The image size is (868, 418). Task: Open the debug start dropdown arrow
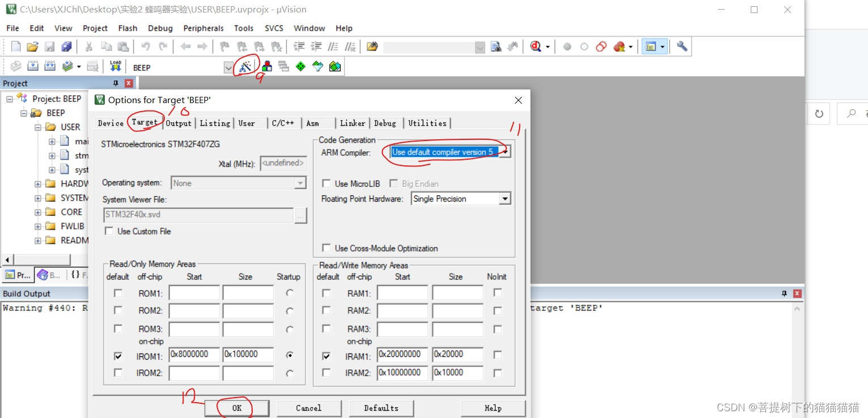tap(548, 47)
